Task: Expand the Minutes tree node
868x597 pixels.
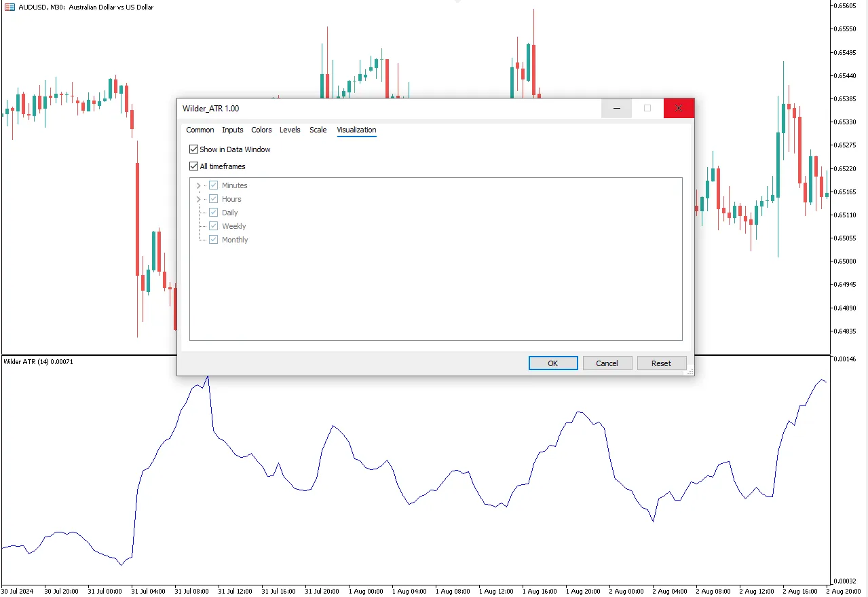Action: coord(198,185)
